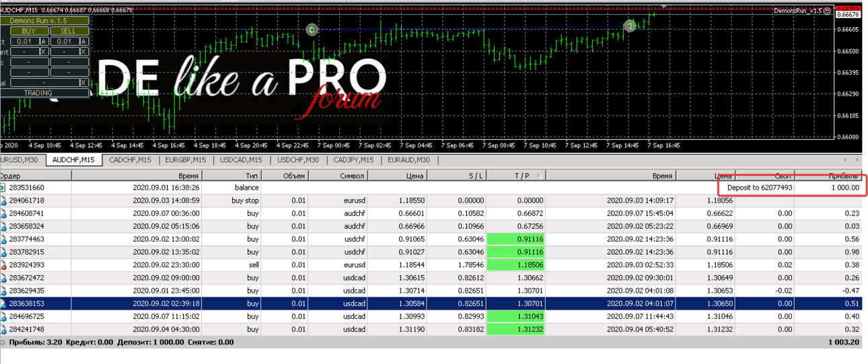Click the order icon of row 283672472
The height and width of the screenshot is (364, 868).
(x=3, y=277)
